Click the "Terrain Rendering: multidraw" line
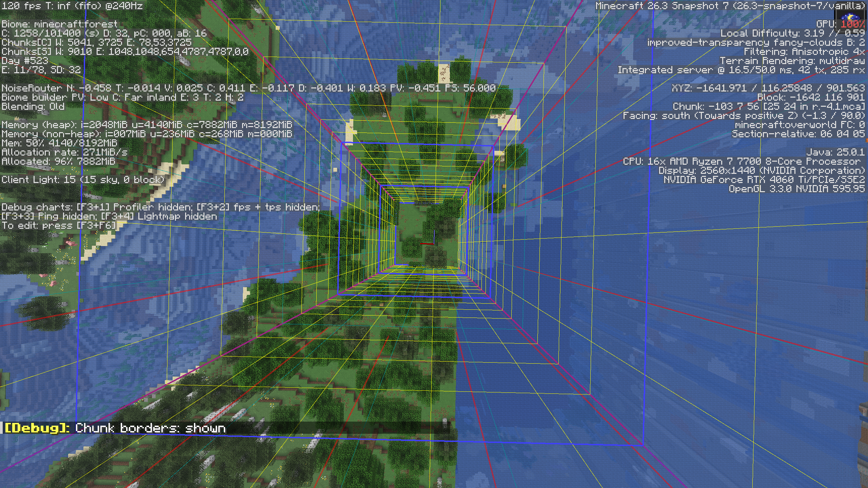The image size is (868, 488). point(793,61)
